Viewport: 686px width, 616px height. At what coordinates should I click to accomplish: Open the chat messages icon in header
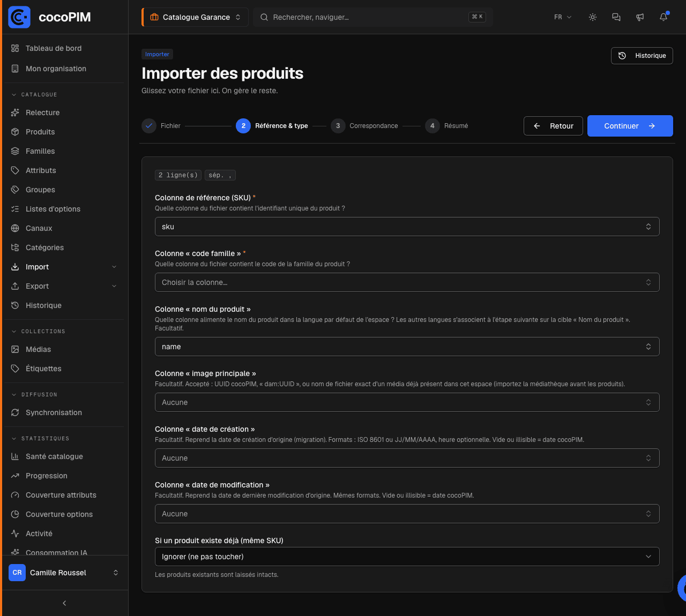(616, 17)
